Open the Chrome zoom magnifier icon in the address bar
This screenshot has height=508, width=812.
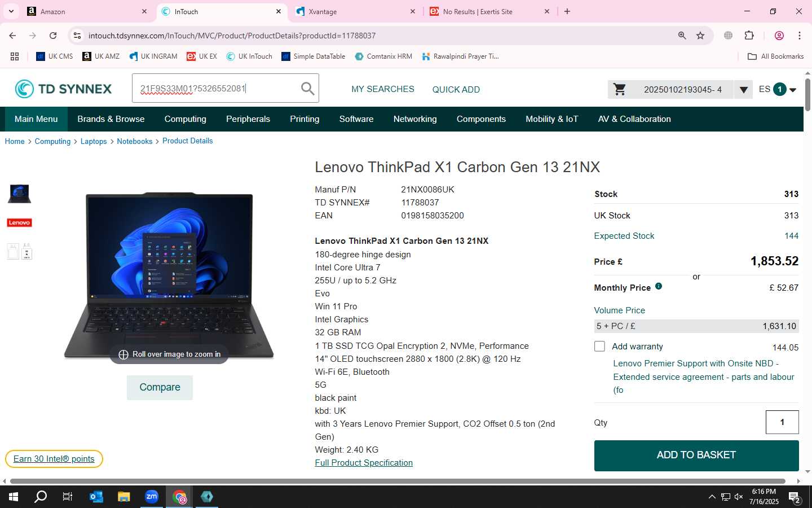pos(682,36)
